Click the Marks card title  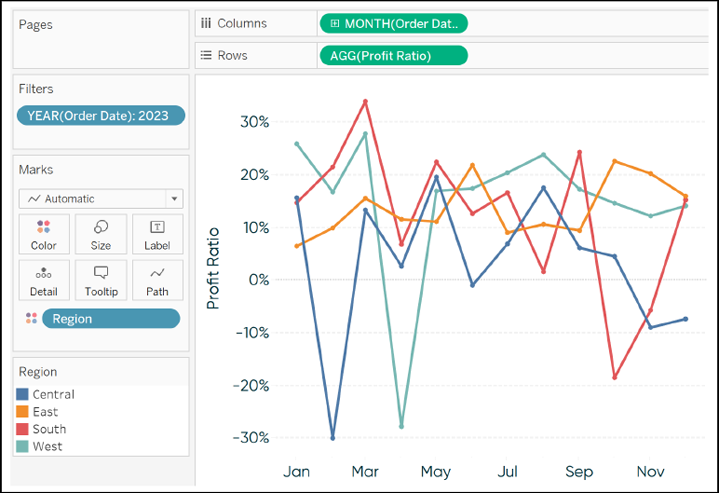(36, 170)
